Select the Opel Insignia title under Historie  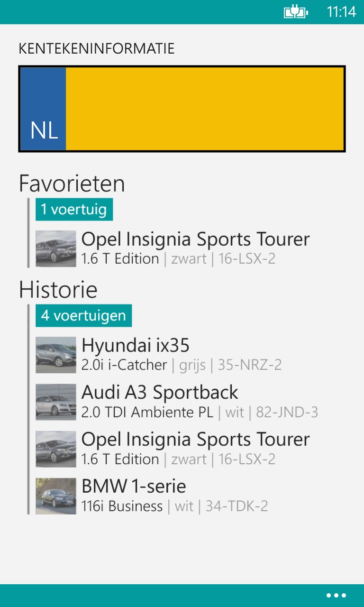pos(195,440)
